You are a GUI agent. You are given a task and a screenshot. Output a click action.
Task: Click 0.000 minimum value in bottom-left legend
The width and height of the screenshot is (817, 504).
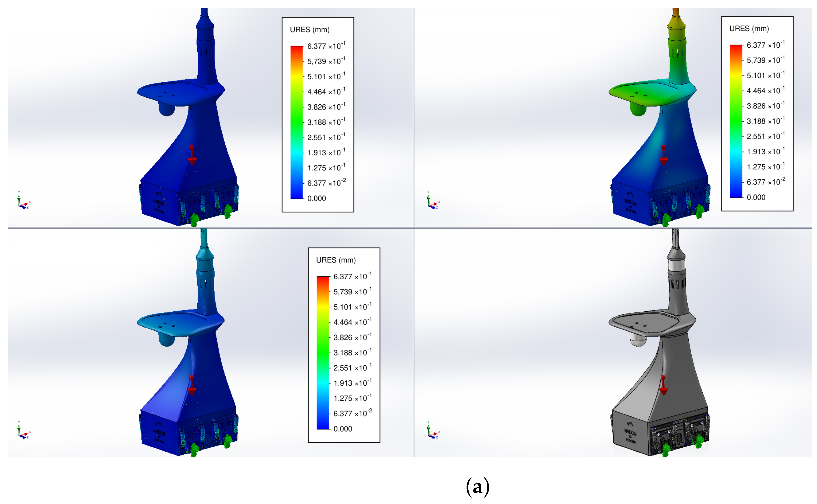coord(343,429)
